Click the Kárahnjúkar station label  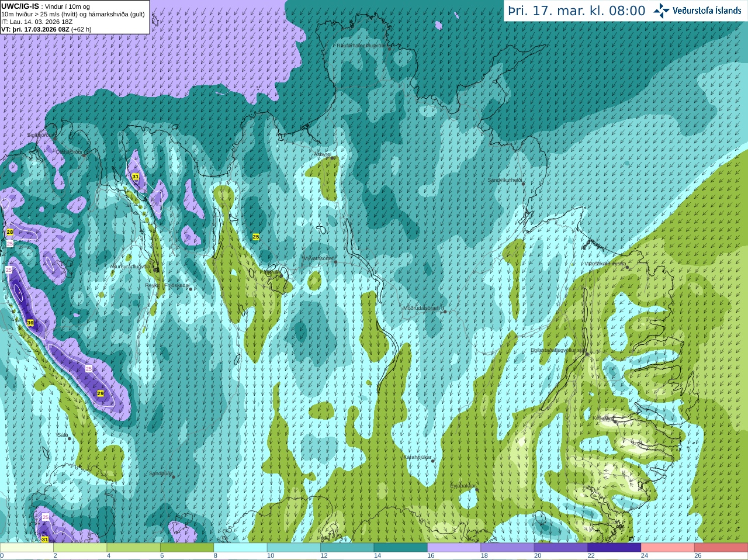417,457
